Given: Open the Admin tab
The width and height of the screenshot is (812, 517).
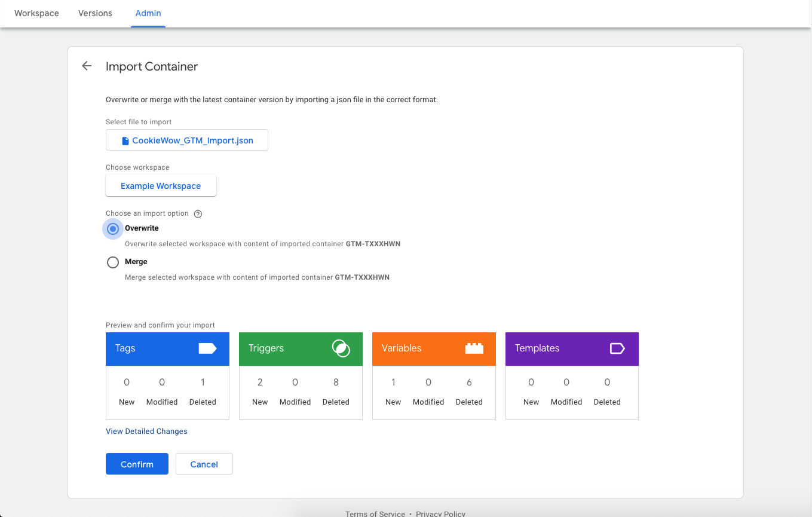Looking at the screenshot, I should tap(148, 13).
